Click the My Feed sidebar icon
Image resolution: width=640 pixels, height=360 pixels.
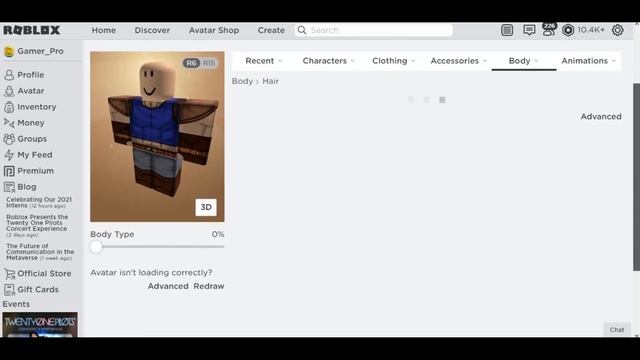pos(9,155)
